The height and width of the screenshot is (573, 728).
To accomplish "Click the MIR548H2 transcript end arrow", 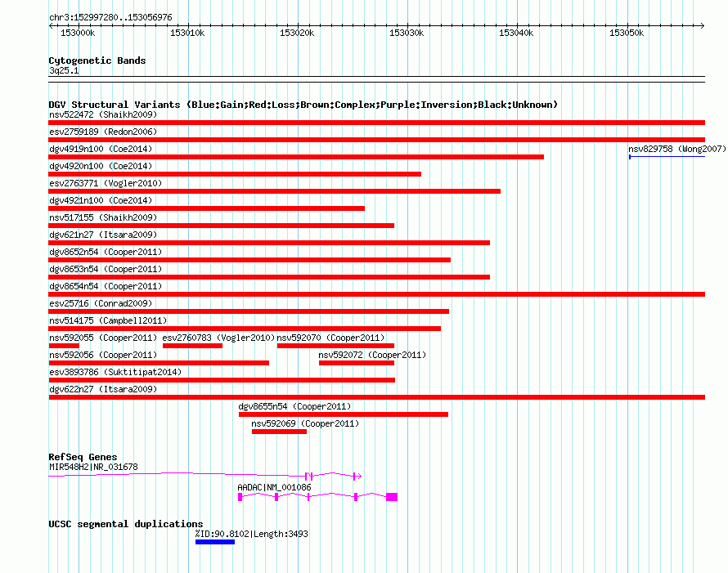I will point(359,476).
